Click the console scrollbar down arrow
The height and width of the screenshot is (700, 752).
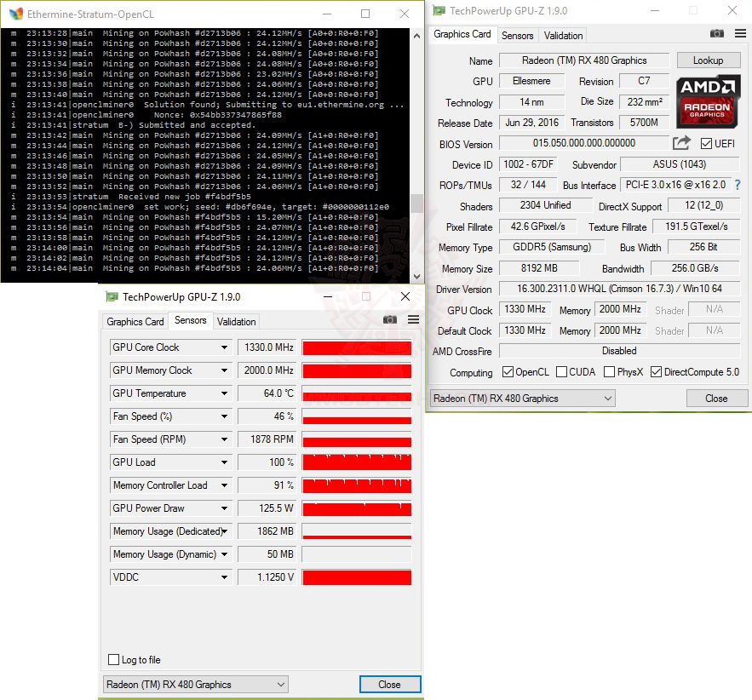(416, 276)
